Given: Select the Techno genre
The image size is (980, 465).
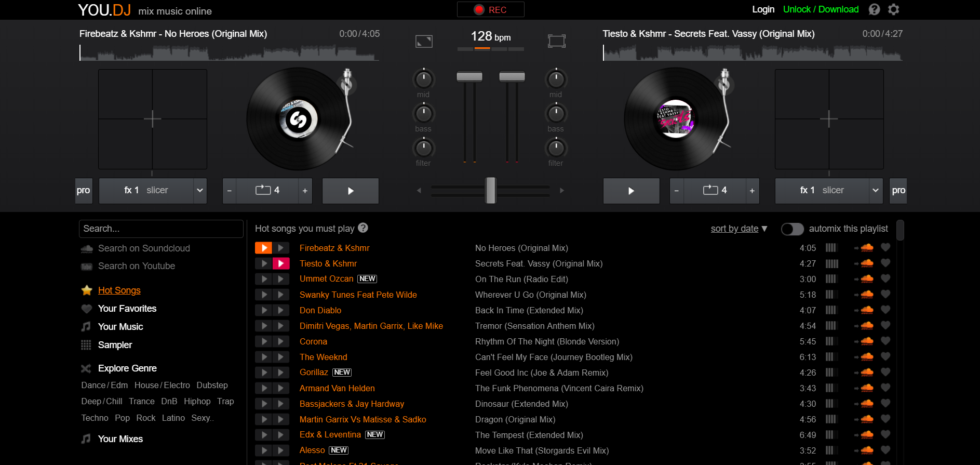Looking at the screenshot, I should click(95, 418).
